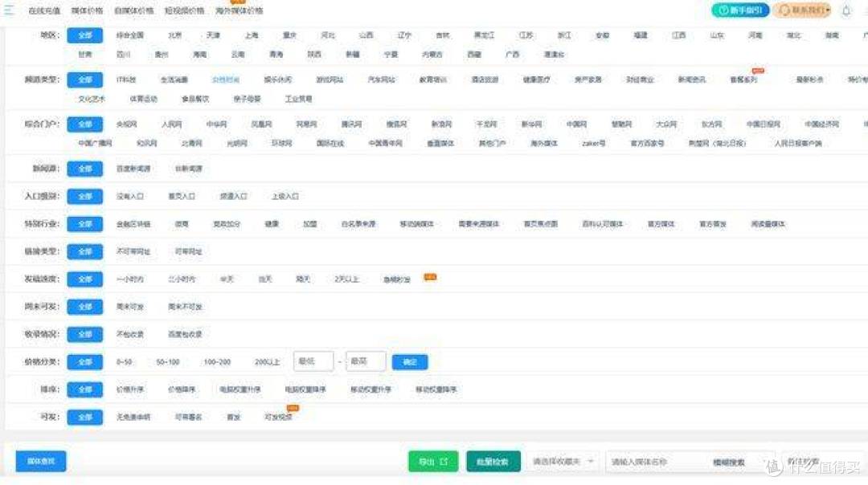868x485 pixels.
Task: Confirm price range with 确定 button
Action: pyautogui.click(x=410, y=362)
